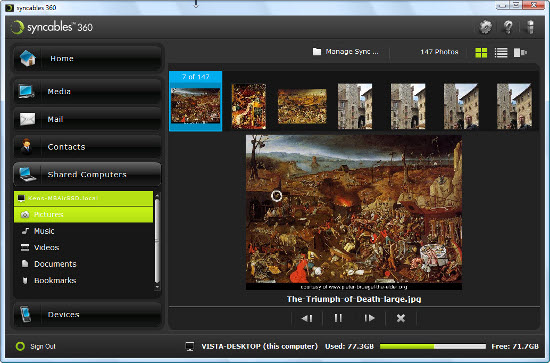Image resolution: width=550 pixels, height=363 pixels.
Task: Expand the Devices section
Action: coord(88,314)
